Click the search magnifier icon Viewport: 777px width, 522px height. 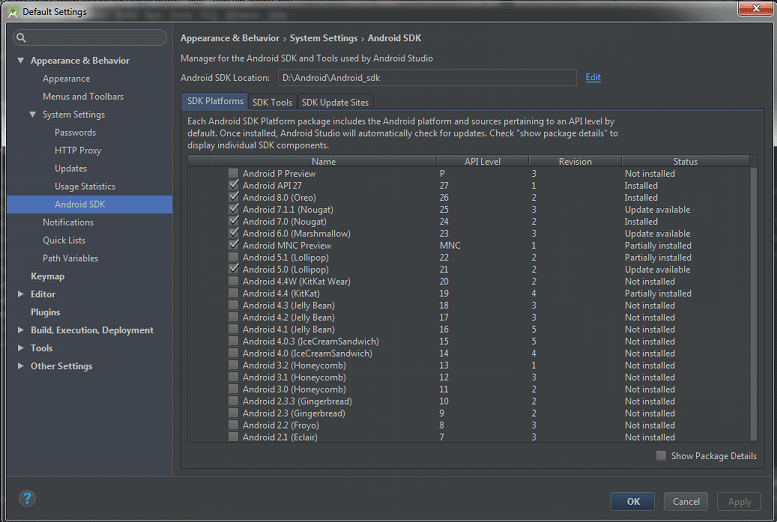(x=21, y=38)
